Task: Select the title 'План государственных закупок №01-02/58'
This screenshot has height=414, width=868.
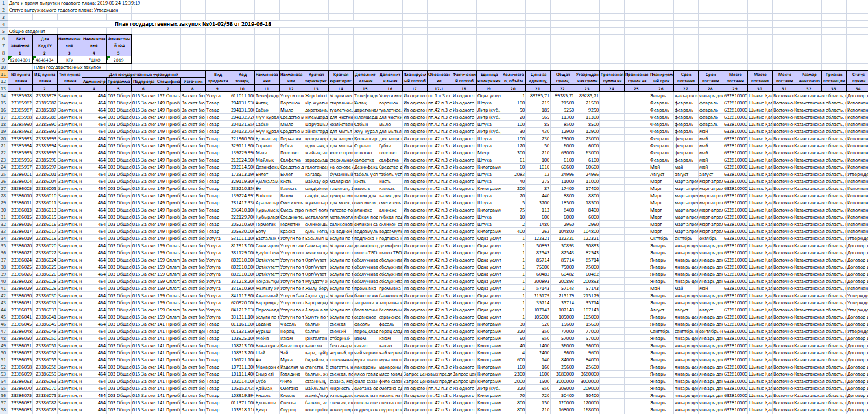Action: click(193, 24)
